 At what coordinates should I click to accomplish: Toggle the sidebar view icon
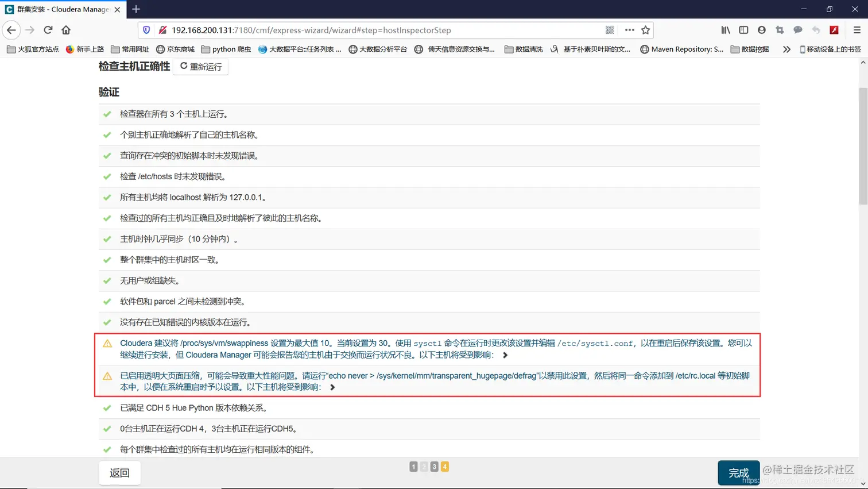(743, 30)
